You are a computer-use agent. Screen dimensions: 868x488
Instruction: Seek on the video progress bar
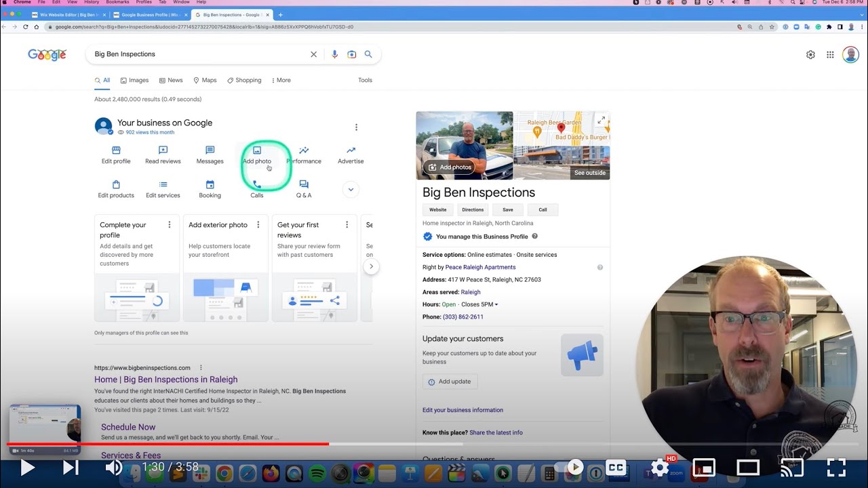tap(434, 445)
